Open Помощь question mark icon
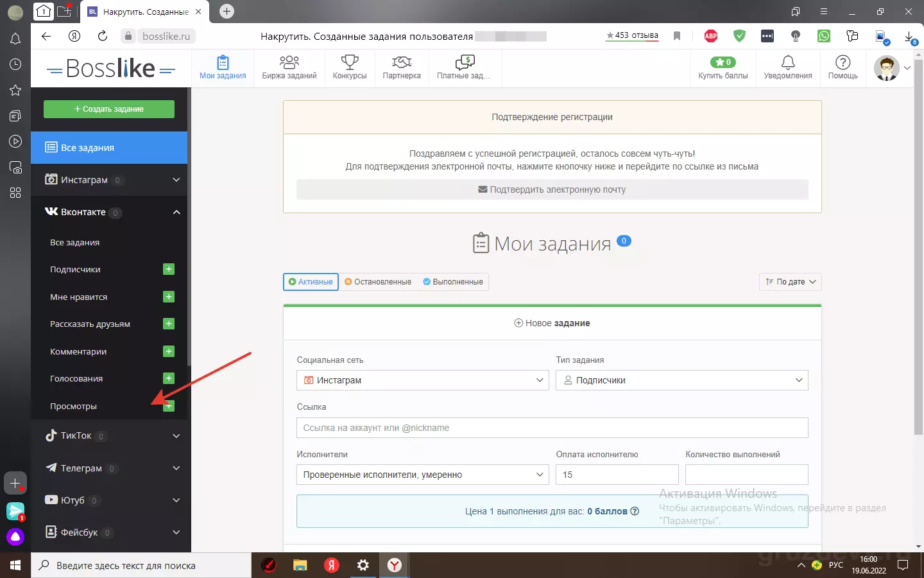 (843, 62)
